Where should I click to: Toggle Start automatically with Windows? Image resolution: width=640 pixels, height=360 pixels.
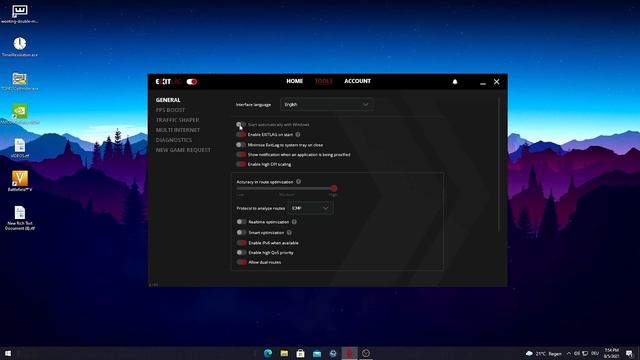pos(241,124)
